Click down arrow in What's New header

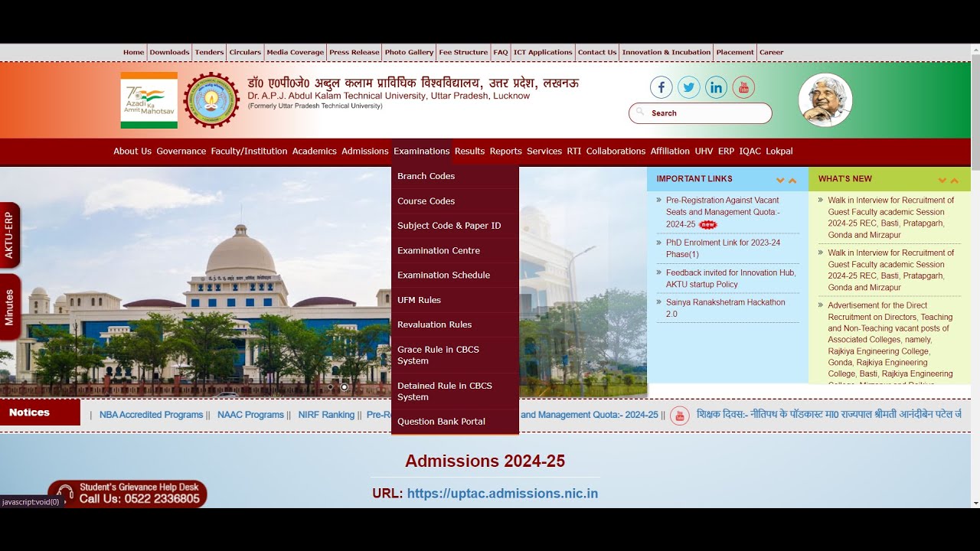pos(942,181)
